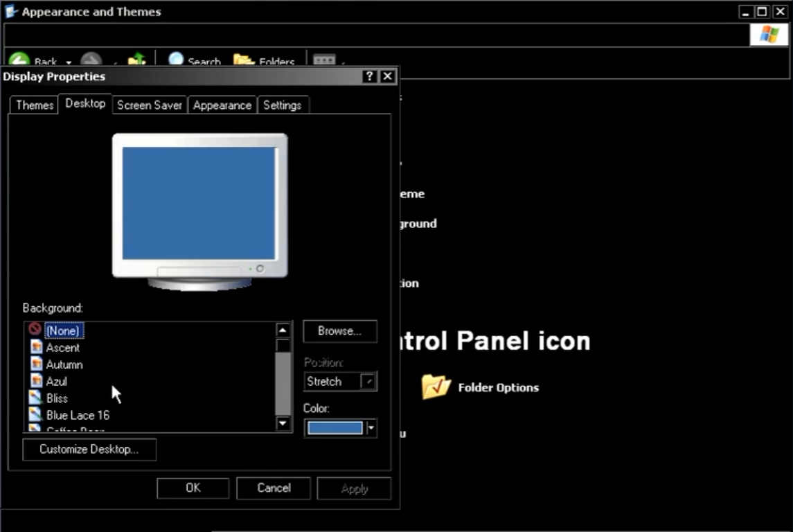Click the (None) no-background icon
793x532 pixels.
tap(35, 329)
